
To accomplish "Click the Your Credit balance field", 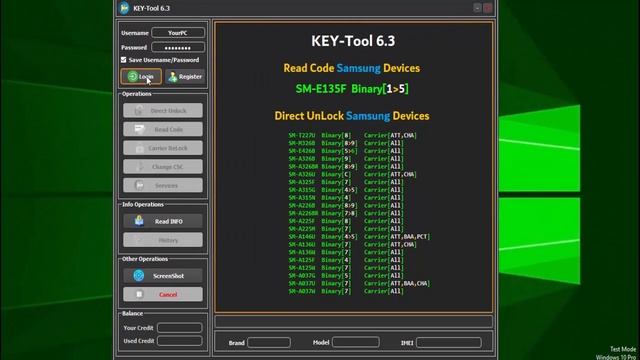I will click(180, 328).
